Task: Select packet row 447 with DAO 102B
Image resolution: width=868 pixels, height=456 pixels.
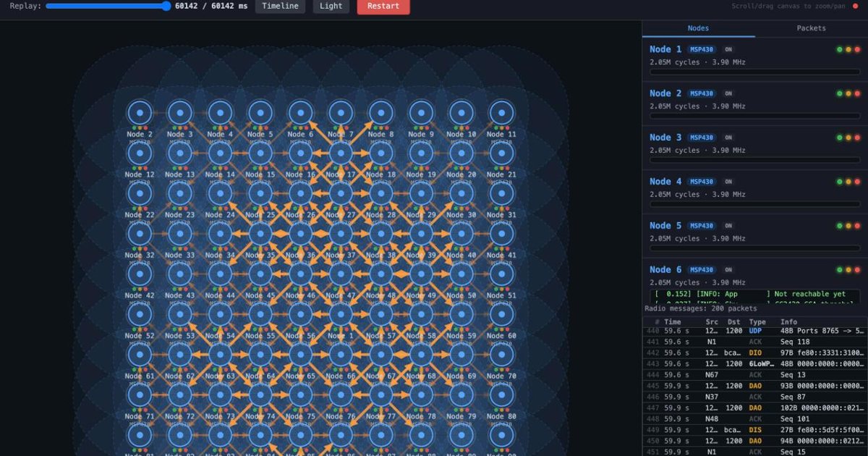Action: (x=755, y=408)
